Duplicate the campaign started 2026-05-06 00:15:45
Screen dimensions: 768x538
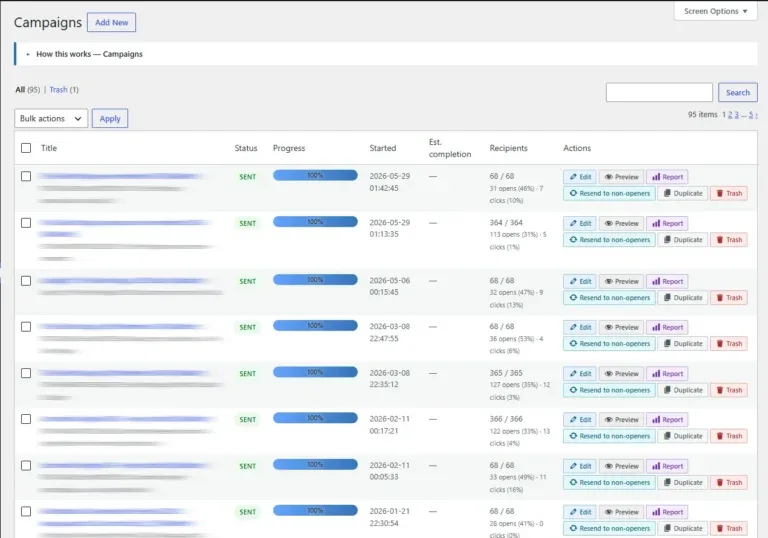[x=683, y=297]
